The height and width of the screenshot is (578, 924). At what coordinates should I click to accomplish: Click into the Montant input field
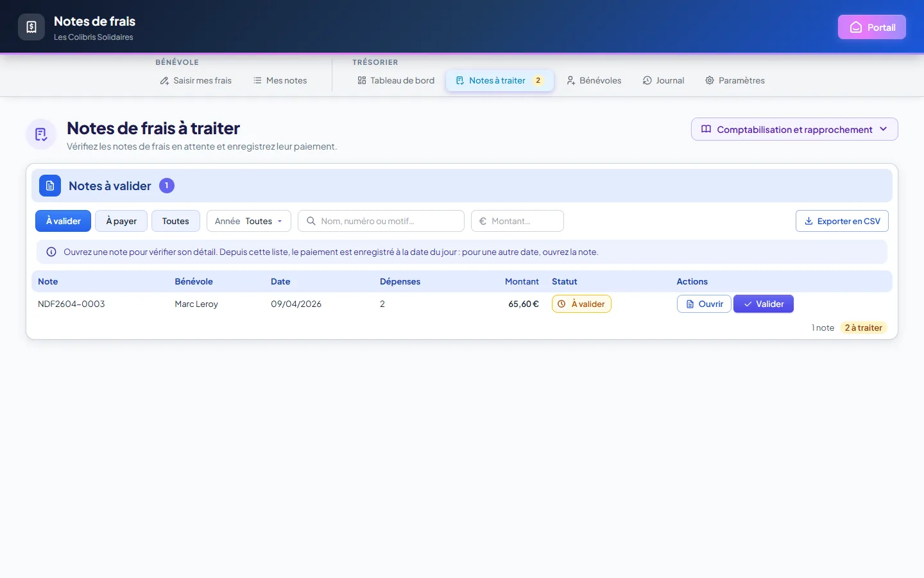518,221
